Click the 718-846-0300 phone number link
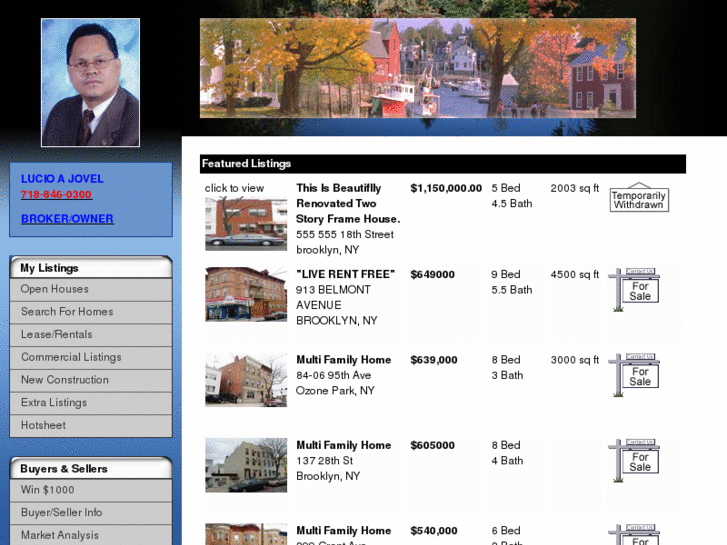 56,195
